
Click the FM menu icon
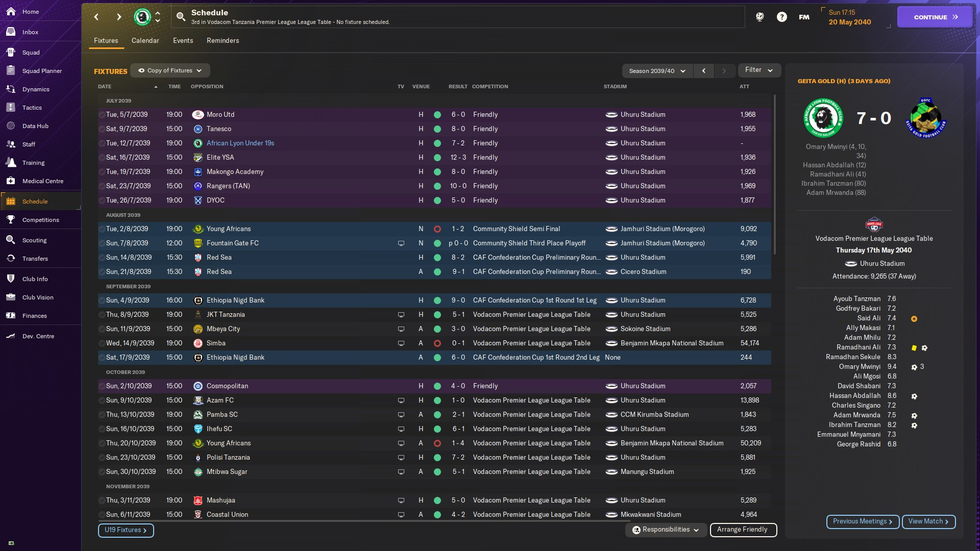[804, 17]
